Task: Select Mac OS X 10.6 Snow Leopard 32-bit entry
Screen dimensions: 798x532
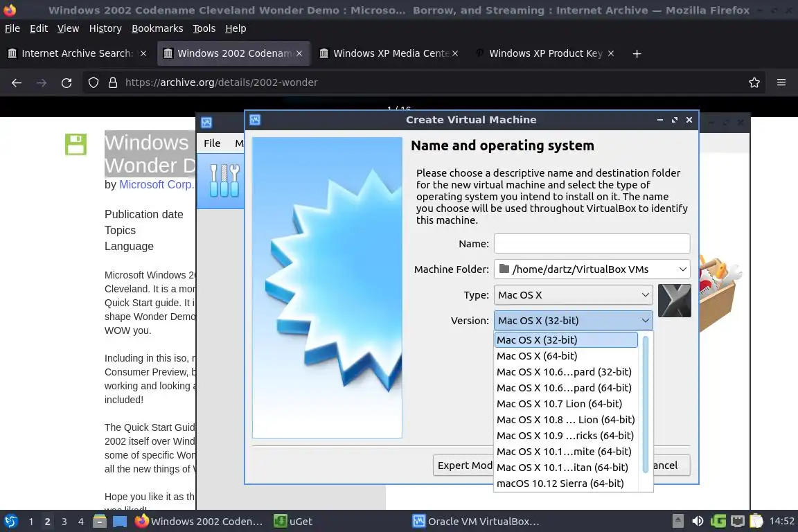Action: coord(566,371)
